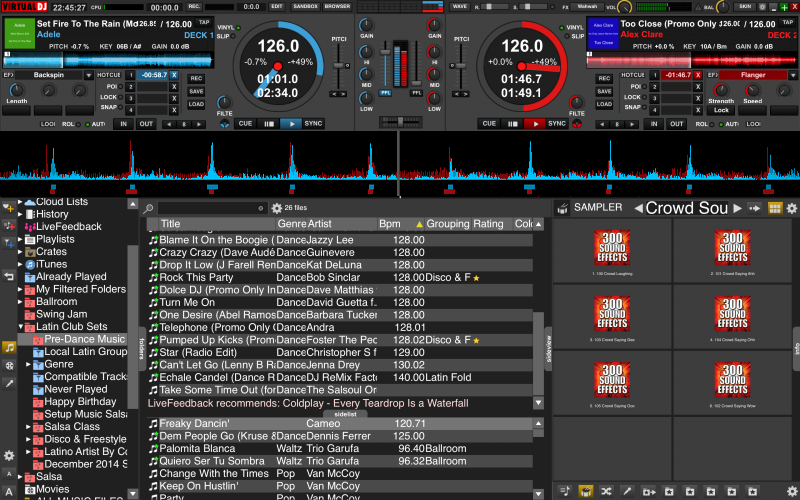Open Deck 2 Flanger effect dropdown
Viewport: 800px width, 500px height.
point(793,75)
